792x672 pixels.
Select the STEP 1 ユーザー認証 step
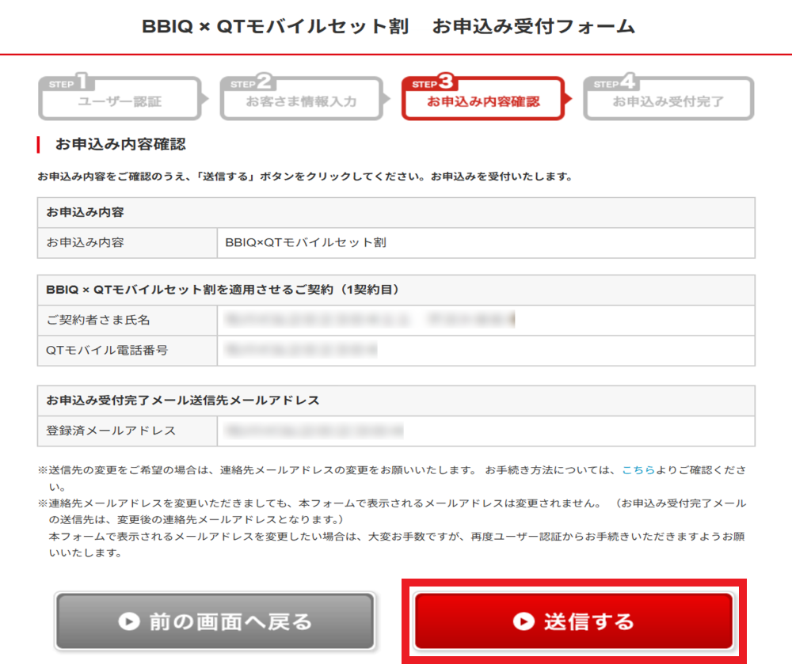pyautogui.click(x=120, y=100)
